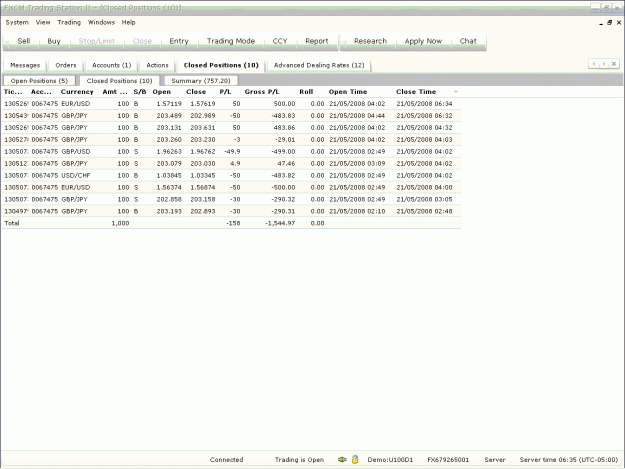Image resolution: width=625 pixels, height=469 pixels.
Task: Click the Apply Now toolbar button
Action: coord(423,41)
